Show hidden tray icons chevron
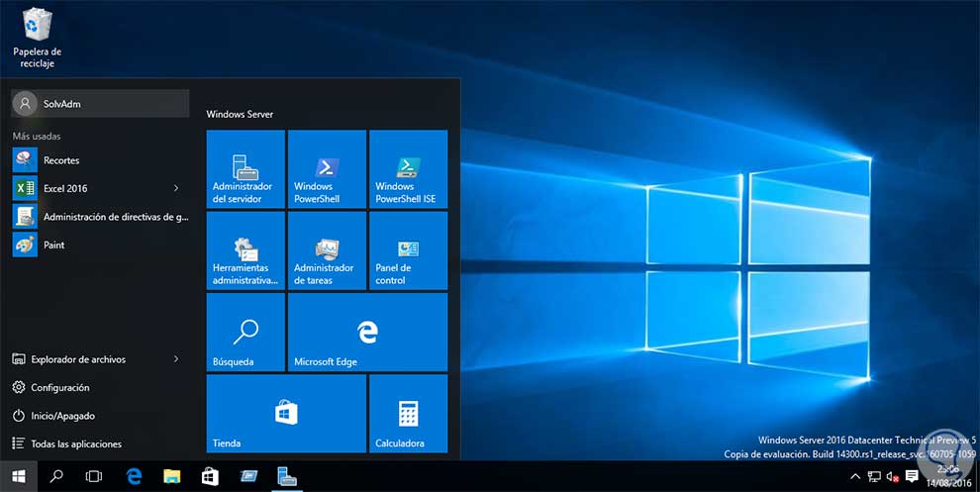 pos(855,476)
